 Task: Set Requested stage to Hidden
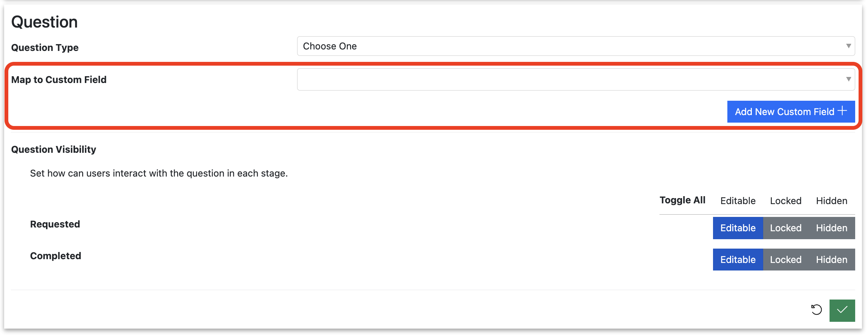click(x=831, y=228)
